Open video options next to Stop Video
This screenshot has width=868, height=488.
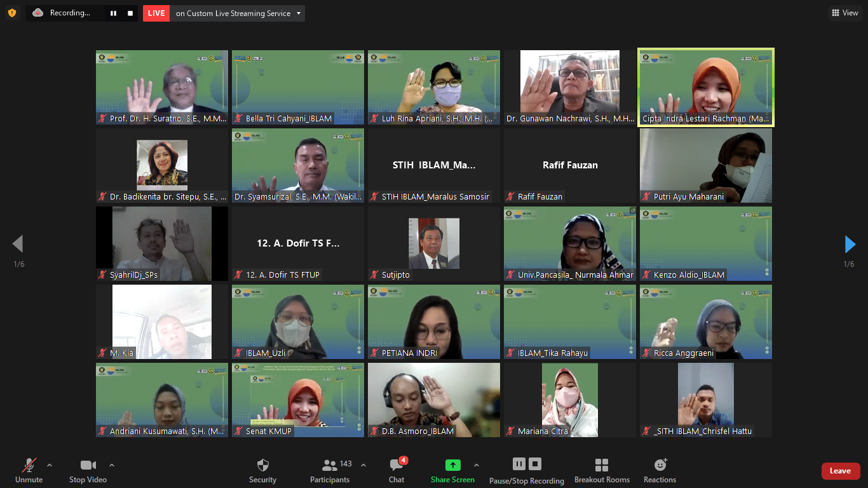[x=112, y=464]
